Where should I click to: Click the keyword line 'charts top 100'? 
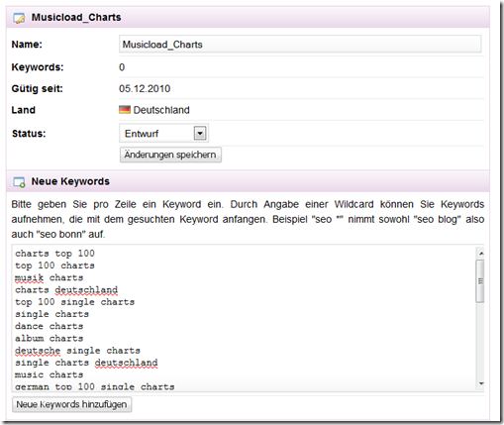pos(54,254)
